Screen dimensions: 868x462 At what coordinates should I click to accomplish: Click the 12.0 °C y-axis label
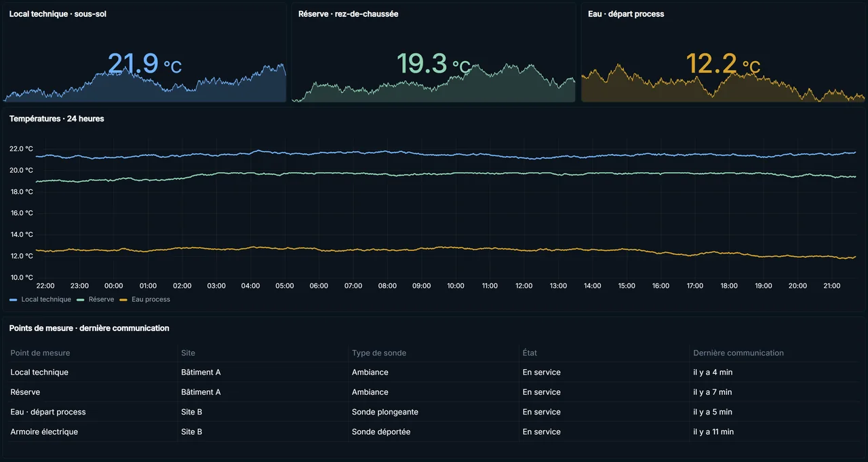pos(21,256)
